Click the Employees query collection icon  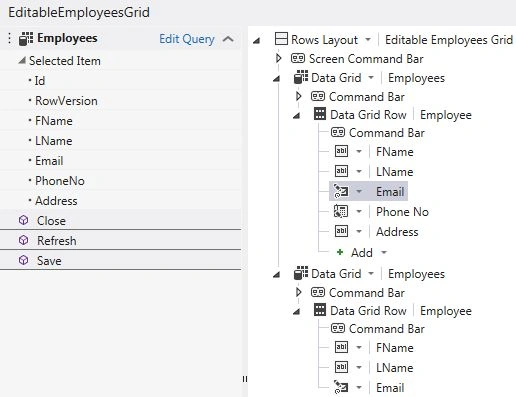click(26, 38)
